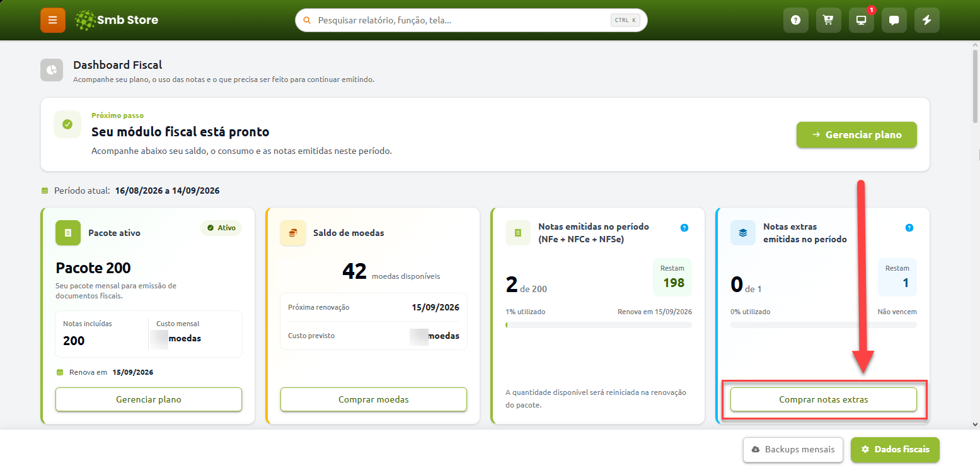Open Dados fiscais settings

[895, 450]
